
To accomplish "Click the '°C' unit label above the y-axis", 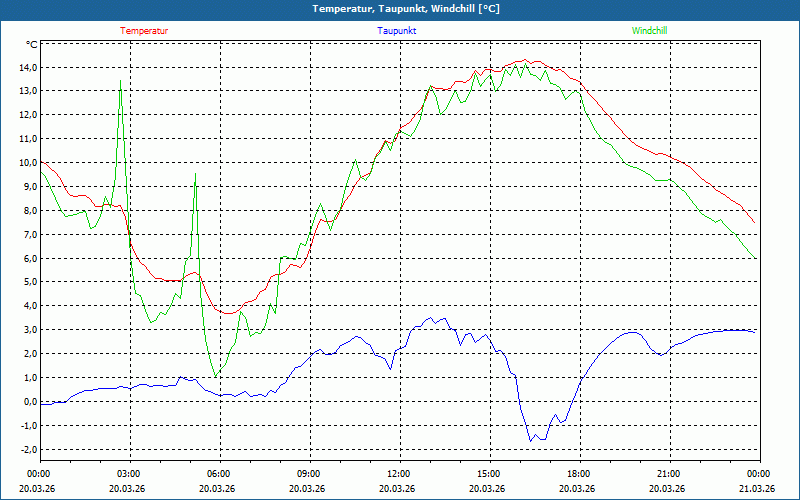I will coord(32,45).
